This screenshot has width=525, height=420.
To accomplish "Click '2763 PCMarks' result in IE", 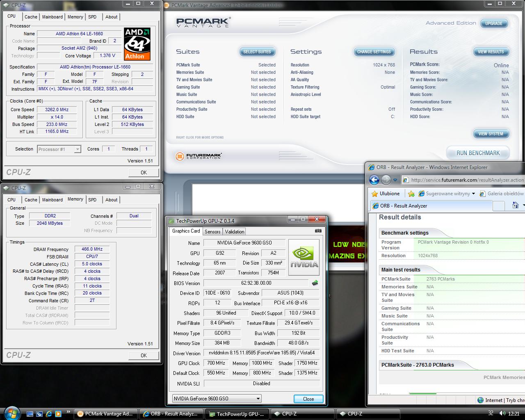I will click(x=441, y=279).
